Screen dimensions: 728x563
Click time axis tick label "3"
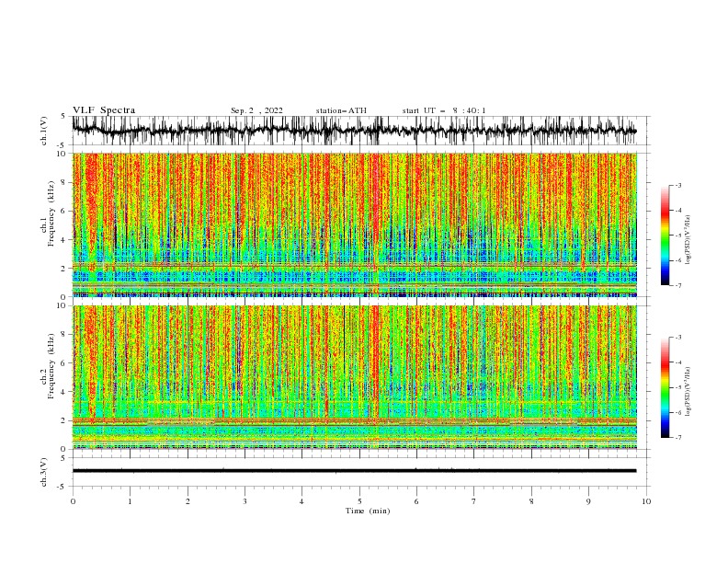pos(245,501)
